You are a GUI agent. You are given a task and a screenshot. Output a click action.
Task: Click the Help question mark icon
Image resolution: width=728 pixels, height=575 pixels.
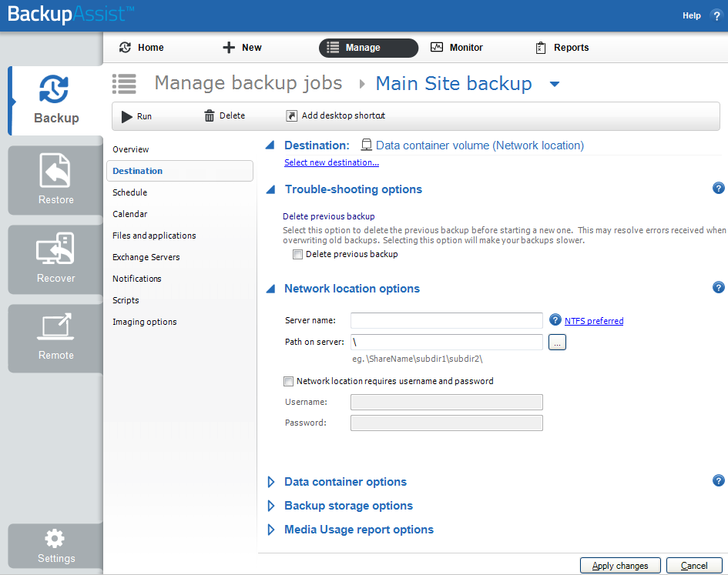(x=716, y=15)
